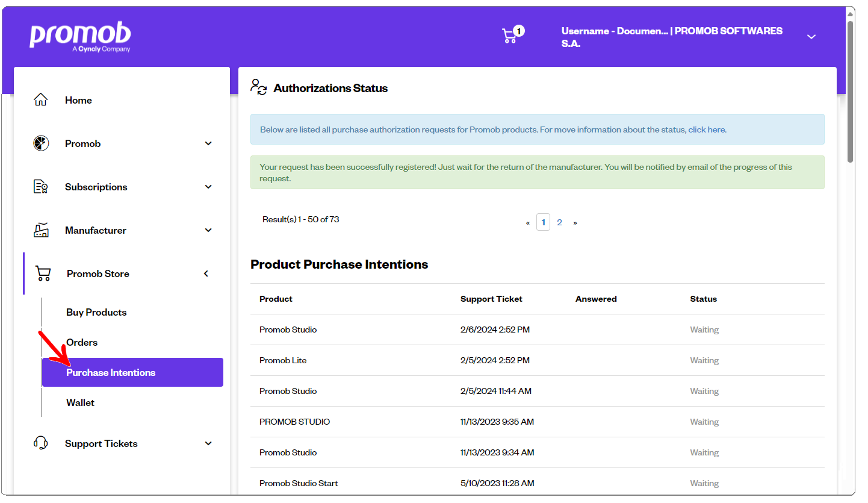
Task: Expand the Subscriptions menu chevron
Action: click(x=208, y=187)
